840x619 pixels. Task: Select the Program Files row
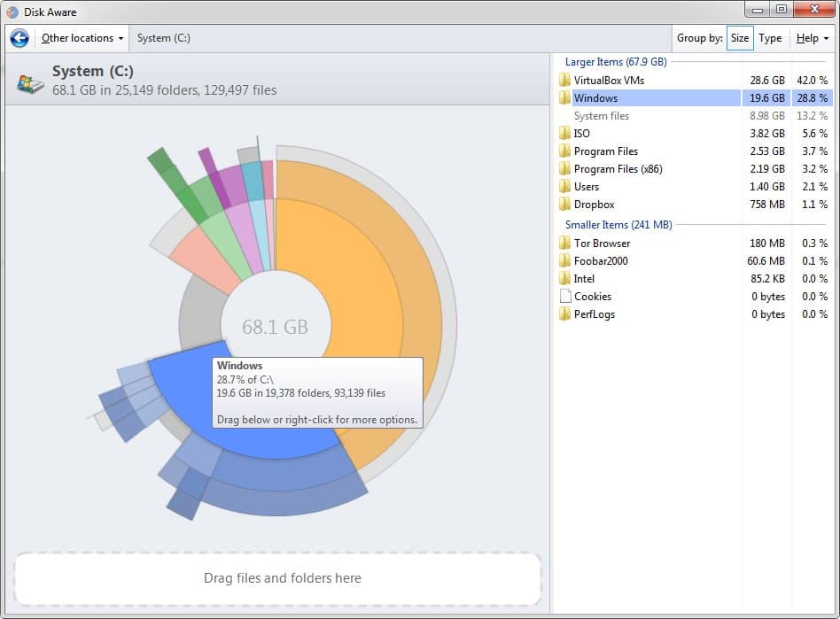point(694,151)
